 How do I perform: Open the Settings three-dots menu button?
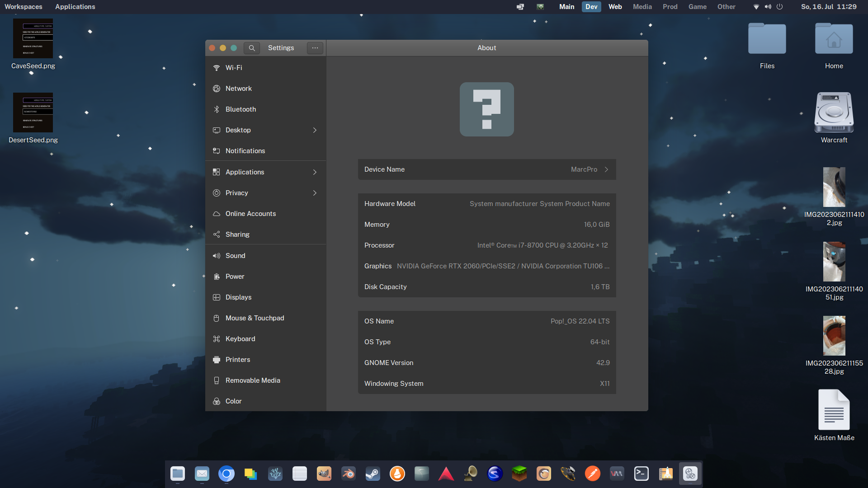(315, 48)
